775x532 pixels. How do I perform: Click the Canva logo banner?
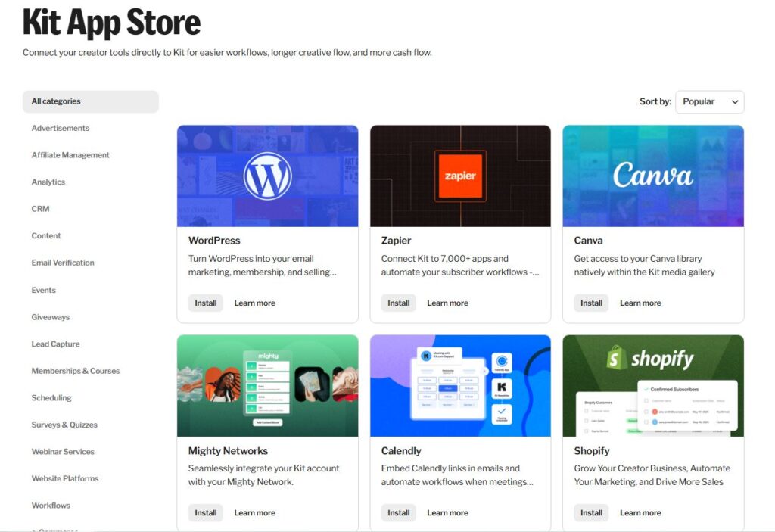click(x=653, y=176)
